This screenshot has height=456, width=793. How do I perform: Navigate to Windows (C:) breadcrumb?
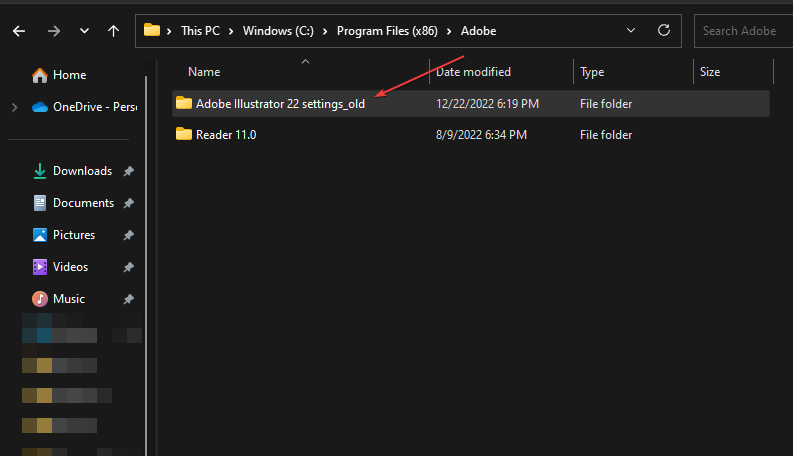278,31
